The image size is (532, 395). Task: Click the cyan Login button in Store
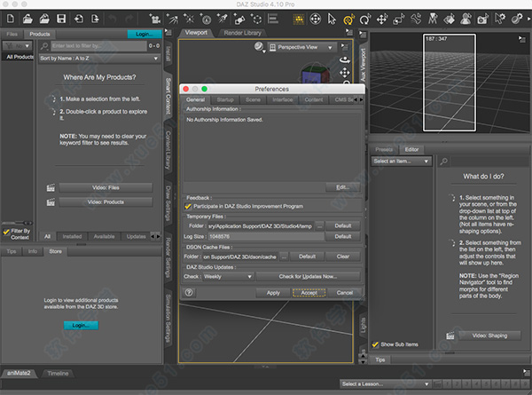[x=81, y=326]
